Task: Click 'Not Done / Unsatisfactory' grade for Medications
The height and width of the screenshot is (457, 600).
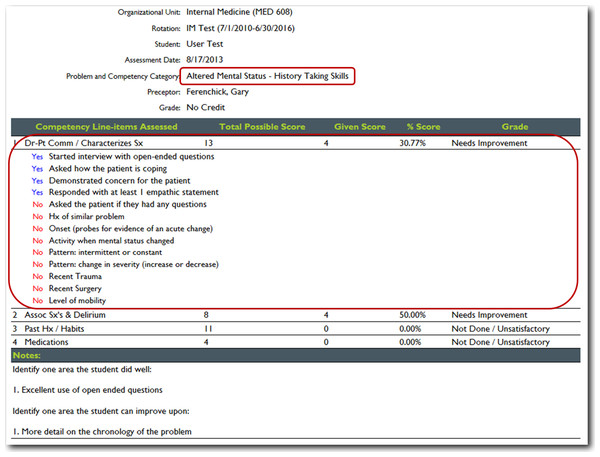Action: [500, 342]
